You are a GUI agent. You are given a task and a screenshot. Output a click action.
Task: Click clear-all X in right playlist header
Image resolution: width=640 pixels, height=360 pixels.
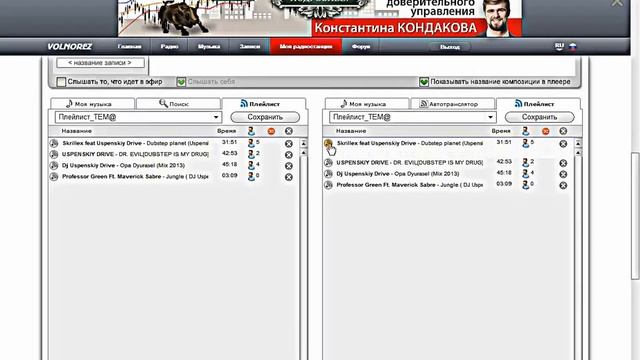563,131
